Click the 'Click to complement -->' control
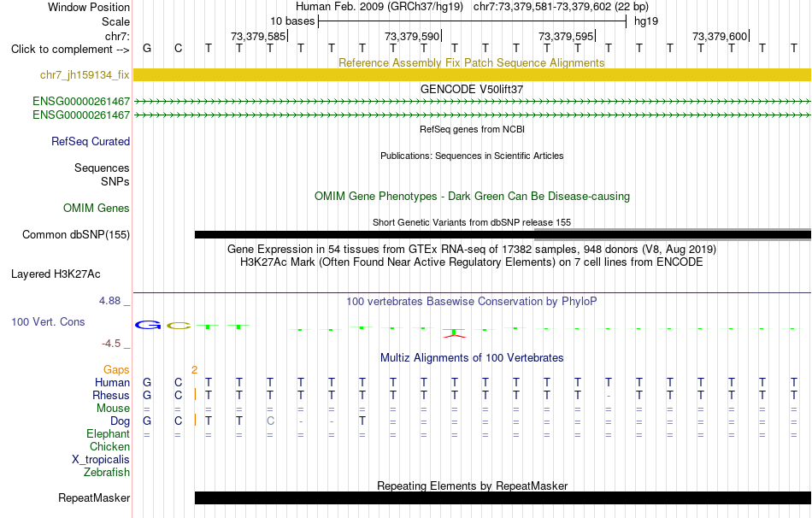Image resolution: width=812 pixels, height=518 pixels. (x=70, y=50)
